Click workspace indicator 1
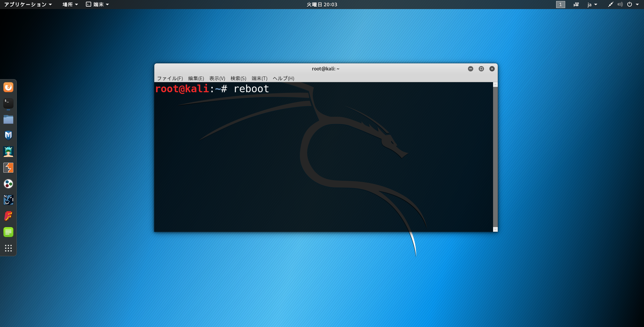 (560, 4)
